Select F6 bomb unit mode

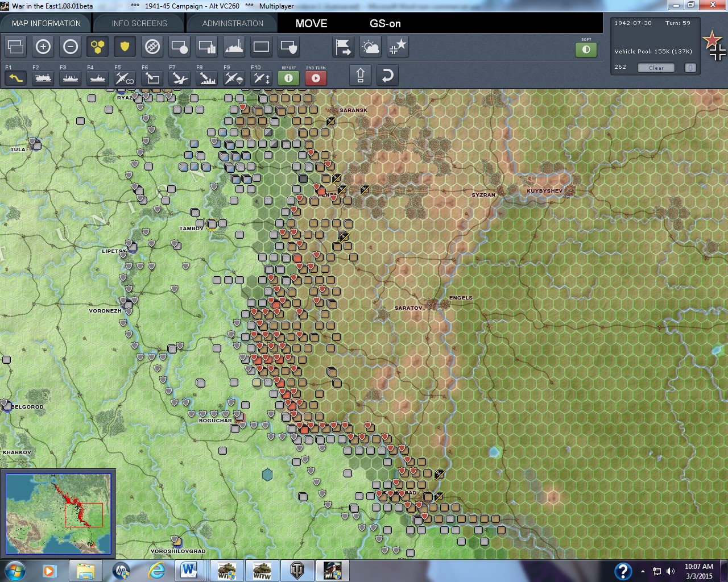152,77
